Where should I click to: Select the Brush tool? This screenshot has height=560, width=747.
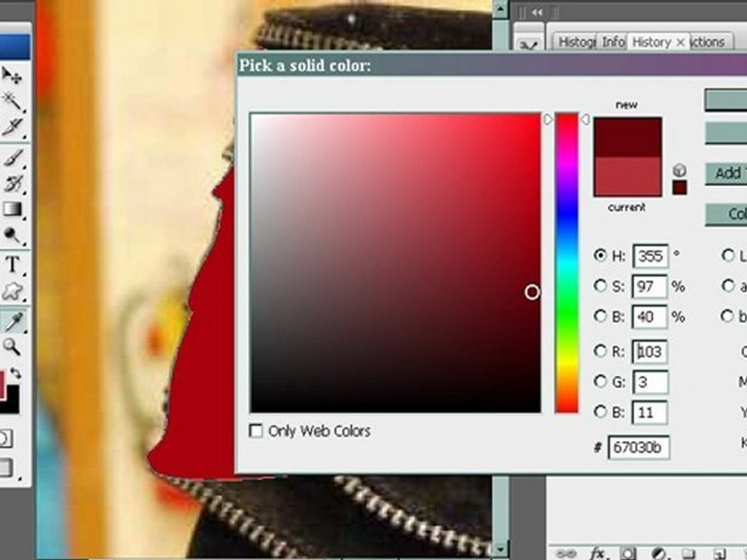[12, 158]
